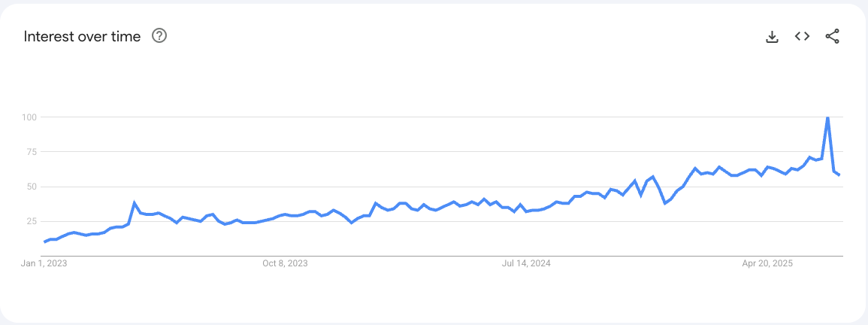
Task: Click the horizontal baseline of the chart
Action: pyautogui.click(x=442, y=256)
